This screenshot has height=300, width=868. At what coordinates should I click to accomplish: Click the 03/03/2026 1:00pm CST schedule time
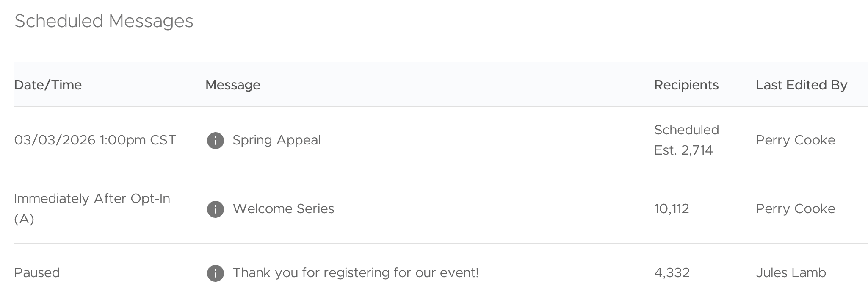95,140
